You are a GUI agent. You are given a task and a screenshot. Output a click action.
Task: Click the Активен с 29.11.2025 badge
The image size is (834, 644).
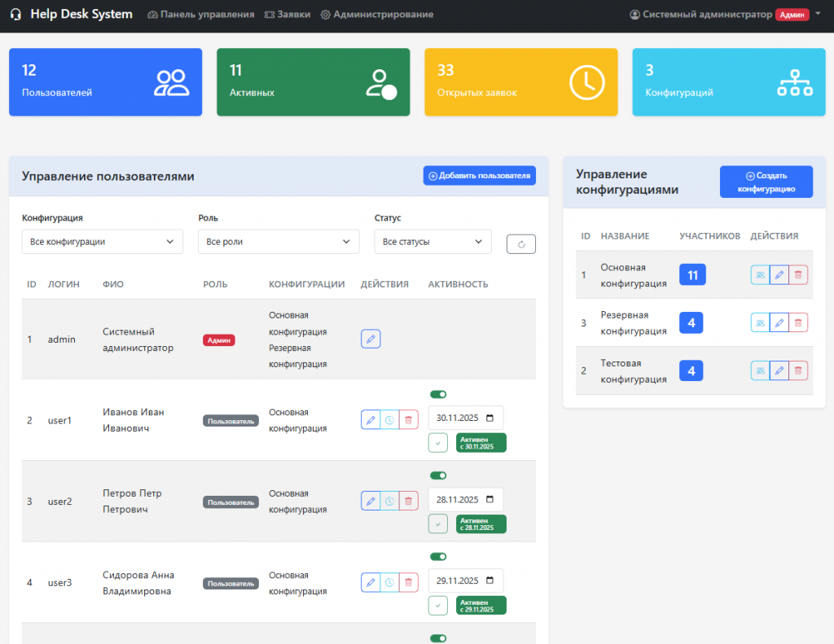(481, 605)
